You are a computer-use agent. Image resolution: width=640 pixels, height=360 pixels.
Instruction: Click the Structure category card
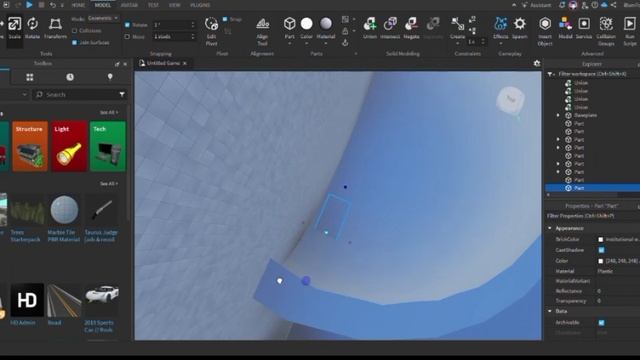pos(30,146)
